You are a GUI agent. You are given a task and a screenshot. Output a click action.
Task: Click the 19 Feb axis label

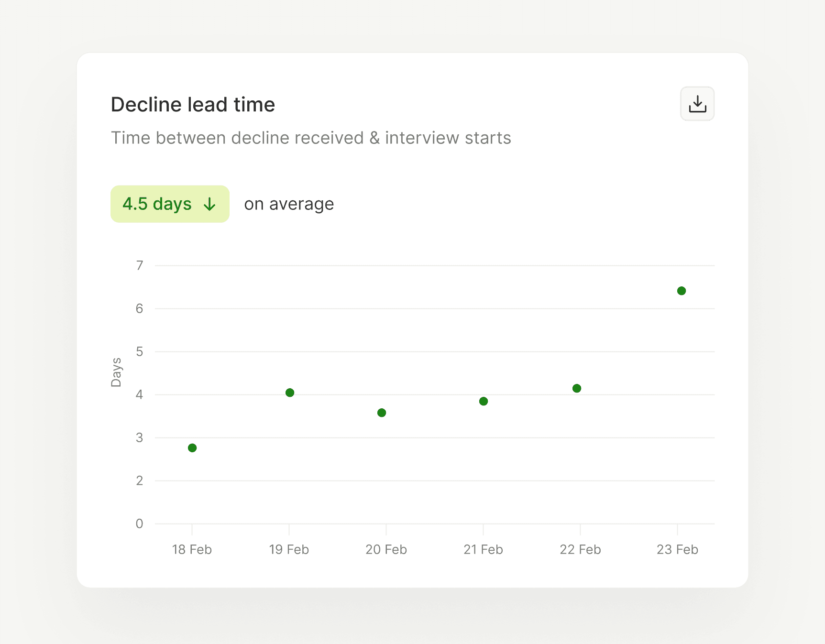tap(289, 549)
